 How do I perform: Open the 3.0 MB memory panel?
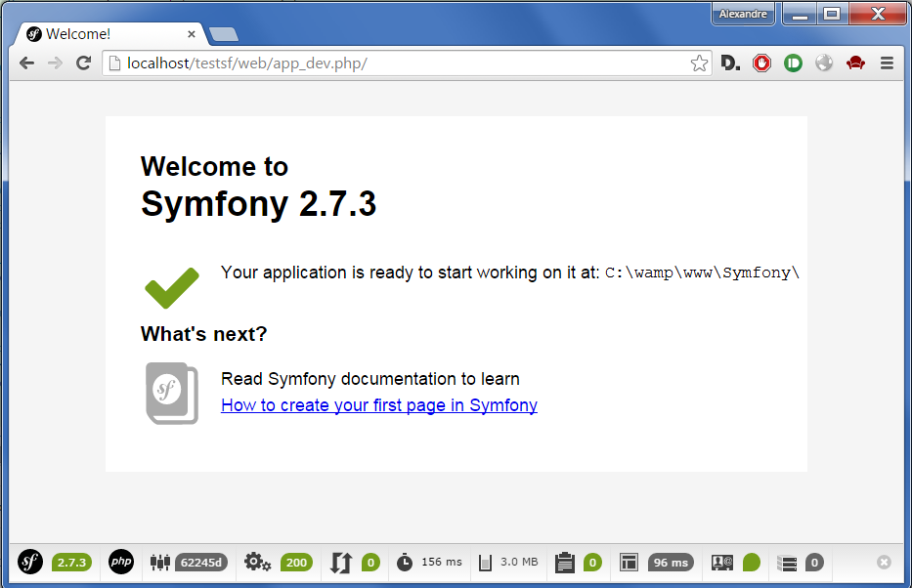tap(519, 562)
